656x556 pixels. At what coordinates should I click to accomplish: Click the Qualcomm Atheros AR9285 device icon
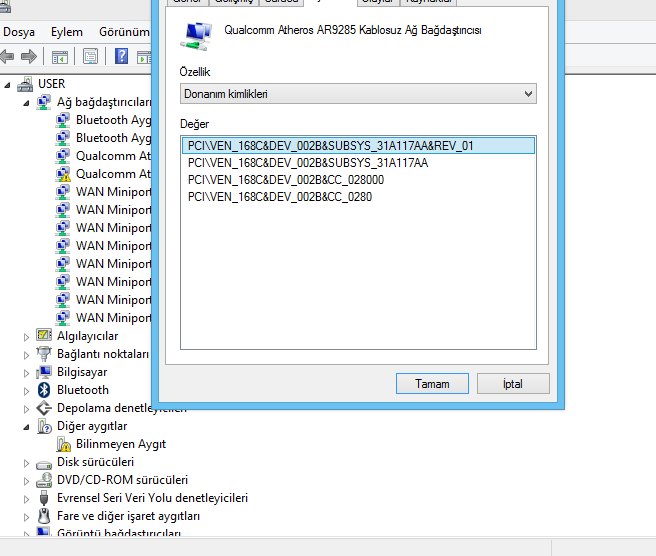point(197,36)
